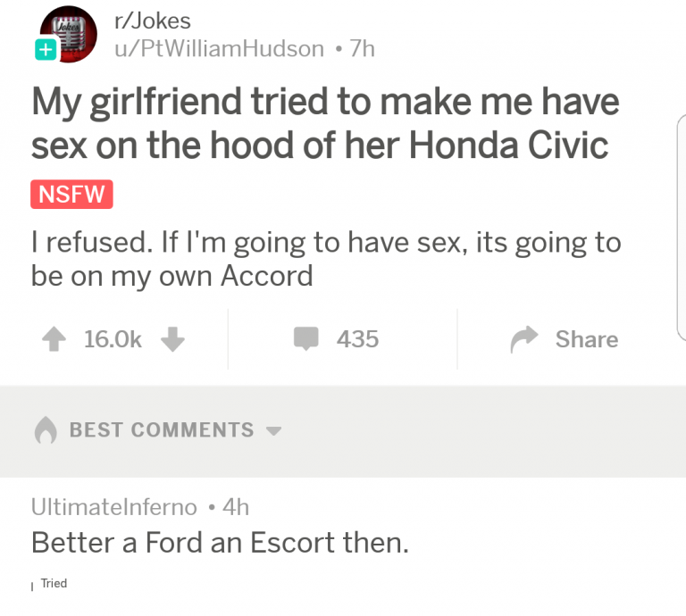Click the flame icon beside Best Comments
Image resolution: width=686 pixels, height=616 pixels.
[x=46, y=430]
